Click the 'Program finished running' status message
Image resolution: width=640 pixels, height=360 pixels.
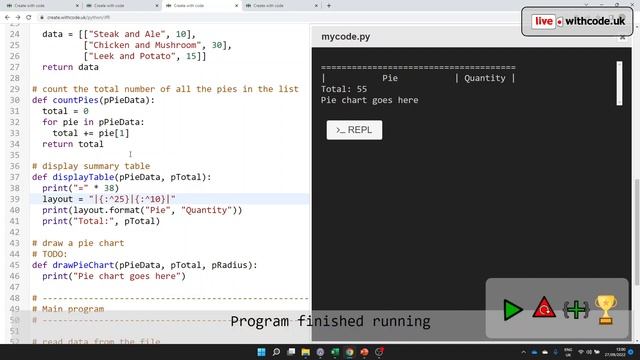330,321
